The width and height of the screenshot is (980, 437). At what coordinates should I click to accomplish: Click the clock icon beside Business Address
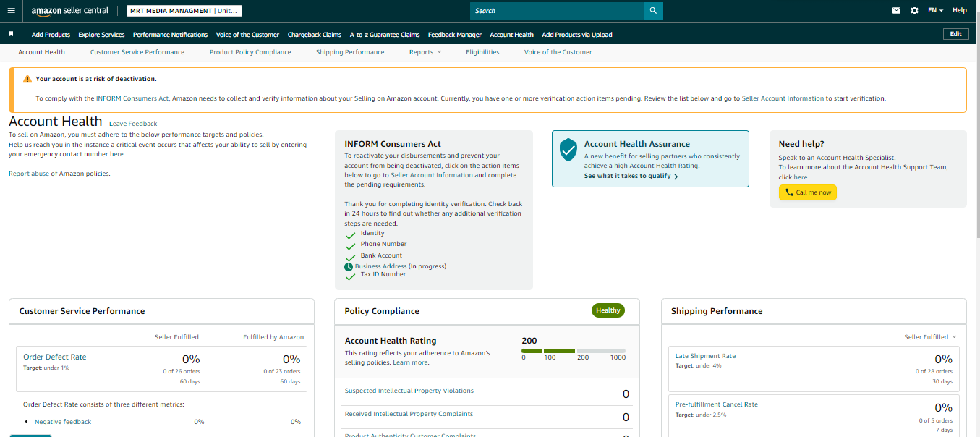click(349, 266)
